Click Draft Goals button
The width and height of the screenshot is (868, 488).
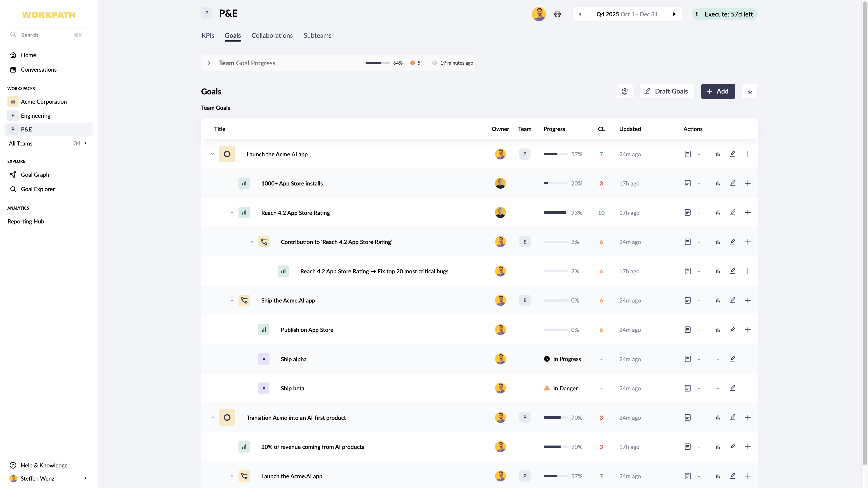pyautogui.click(x=667, y=91)
